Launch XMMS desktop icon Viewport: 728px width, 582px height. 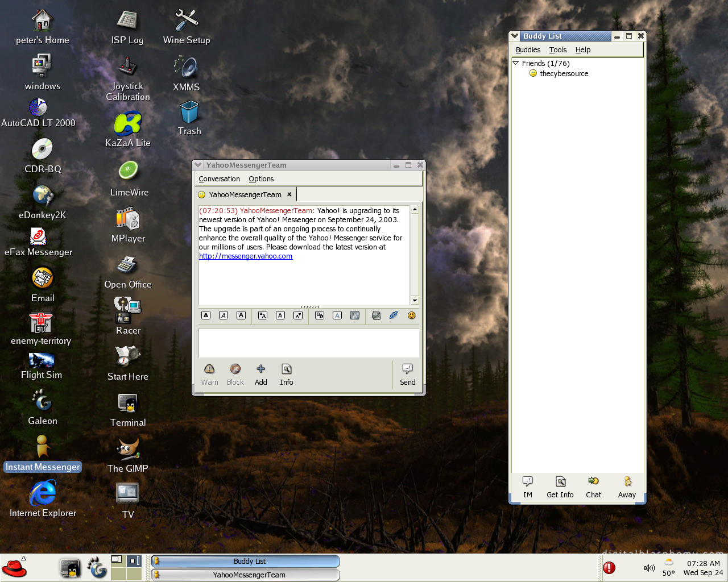click(x=187, y=74)
